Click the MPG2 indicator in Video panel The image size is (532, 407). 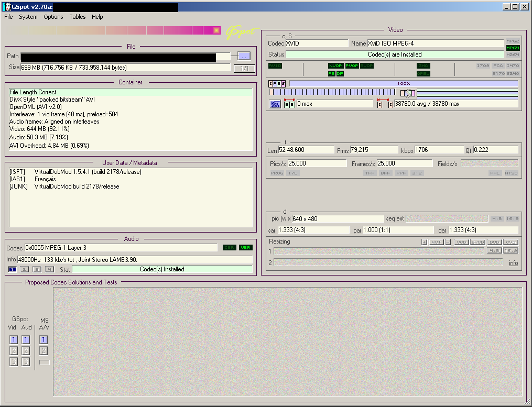[513, 41]
